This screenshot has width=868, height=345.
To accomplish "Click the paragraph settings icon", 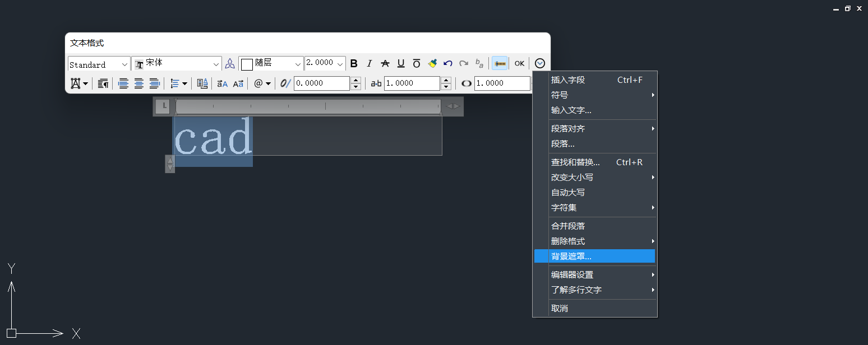I will 103,83.
